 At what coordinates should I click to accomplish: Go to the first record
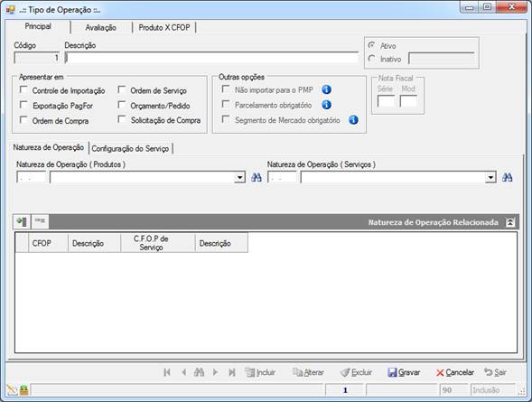point(166,372)
